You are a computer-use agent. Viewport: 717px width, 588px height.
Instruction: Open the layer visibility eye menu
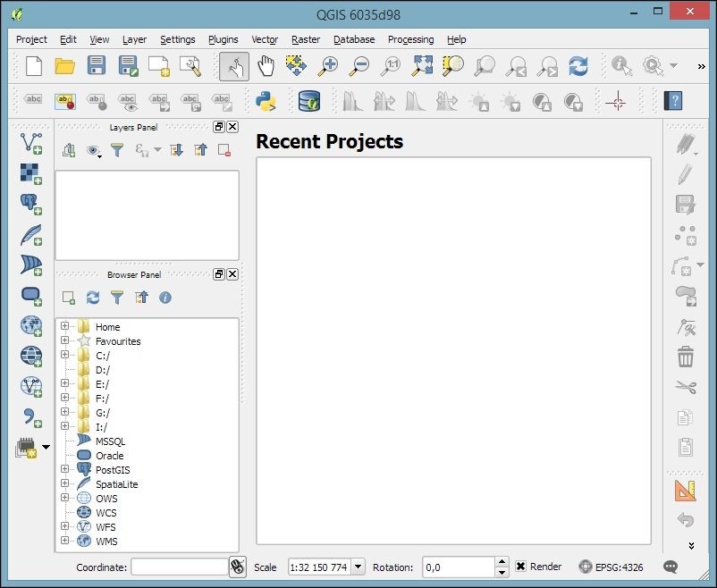93,151
